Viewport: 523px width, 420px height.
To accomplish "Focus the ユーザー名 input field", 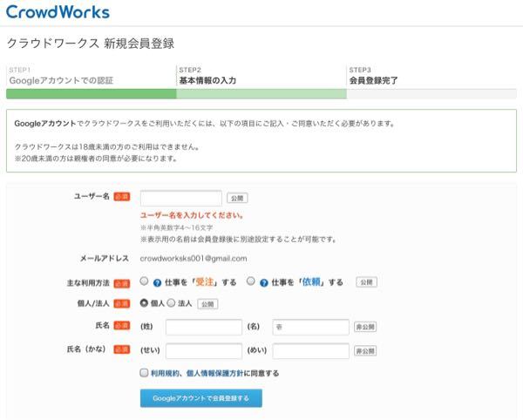I will 181,199.
